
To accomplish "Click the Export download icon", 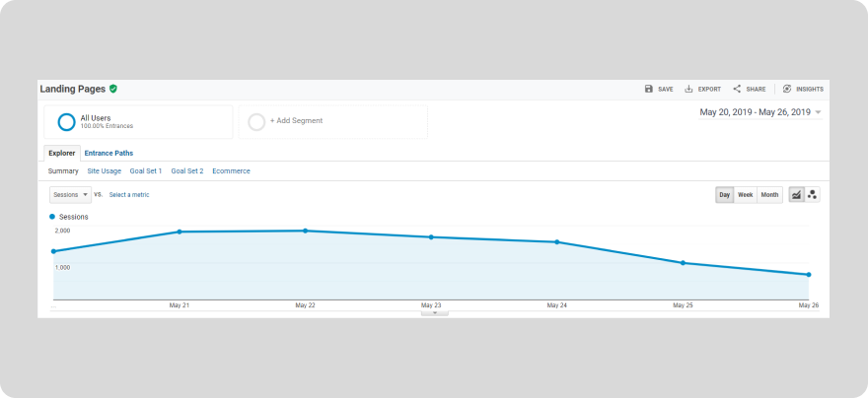I will tap(688, 89).
